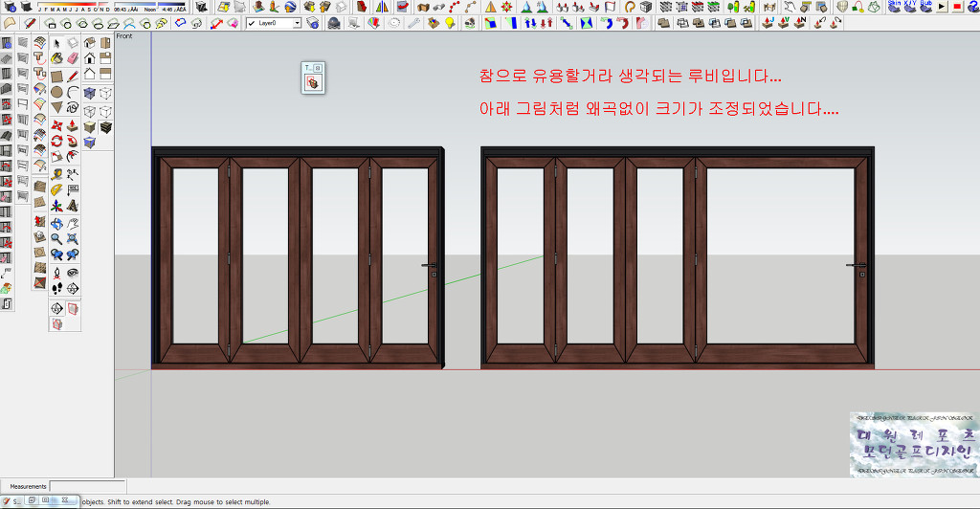The width and height of the screenshot is (980, 509).
Task: Toggle shadows display on or off
Action: coord(26,7)
